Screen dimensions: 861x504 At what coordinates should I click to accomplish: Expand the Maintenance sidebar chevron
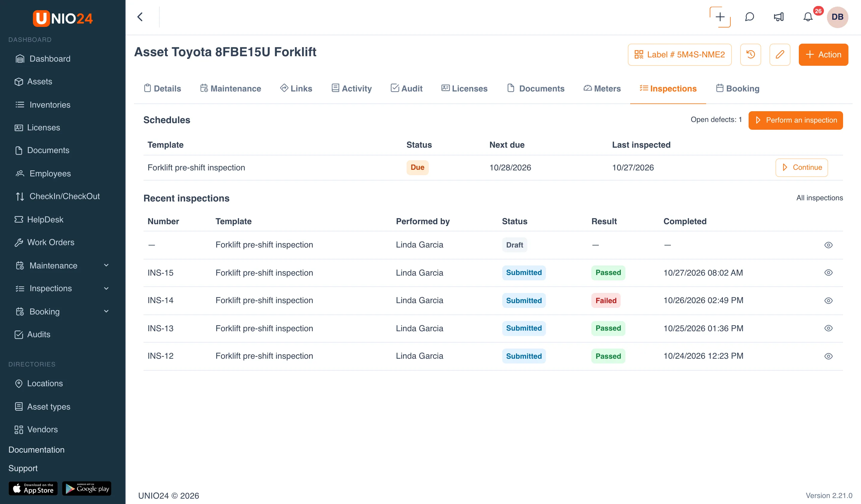point(106,265)
